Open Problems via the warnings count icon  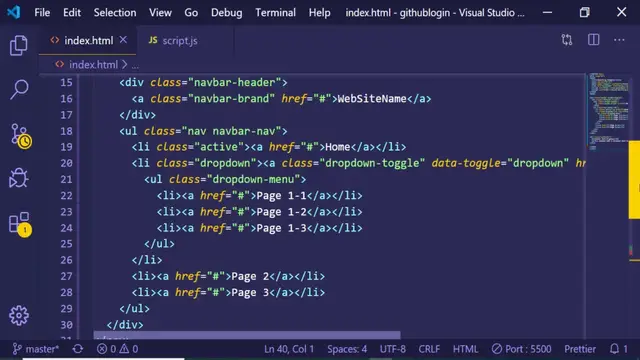coord(129,349)
